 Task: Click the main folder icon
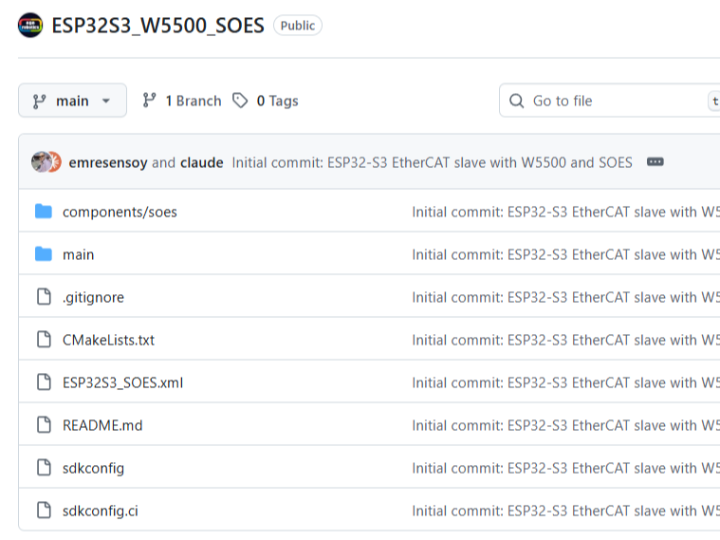[43, 255]
